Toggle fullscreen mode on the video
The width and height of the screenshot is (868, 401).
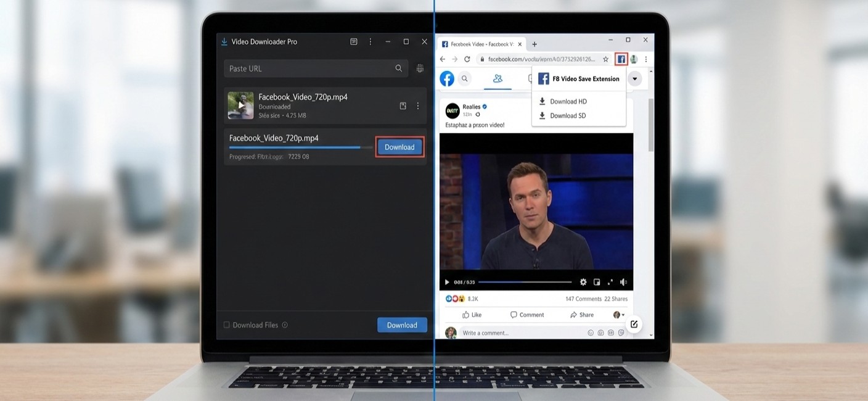click(x=610, y=281)
